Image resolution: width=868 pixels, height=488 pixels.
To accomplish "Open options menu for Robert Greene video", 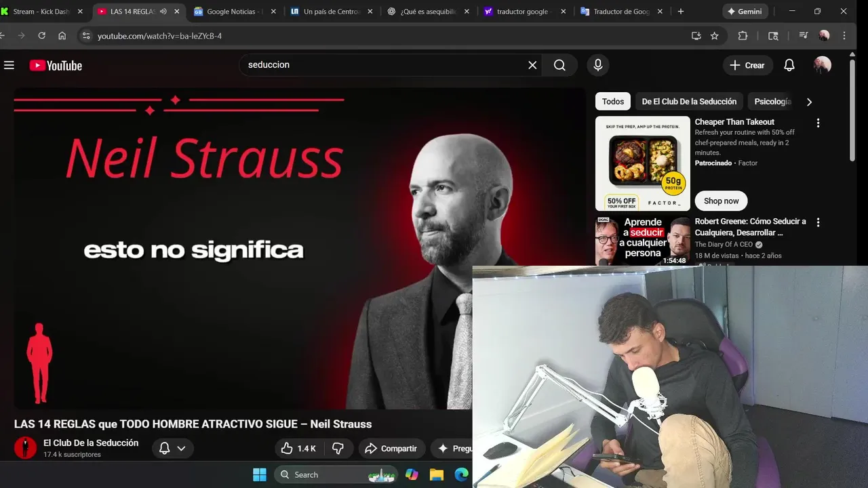I will pyautogui.click(x=818, y=222).
